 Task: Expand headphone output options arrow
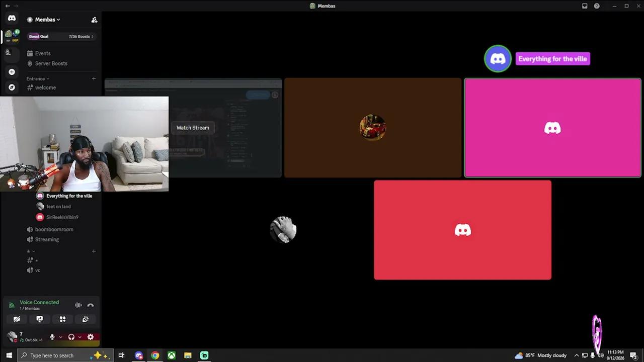79,337
